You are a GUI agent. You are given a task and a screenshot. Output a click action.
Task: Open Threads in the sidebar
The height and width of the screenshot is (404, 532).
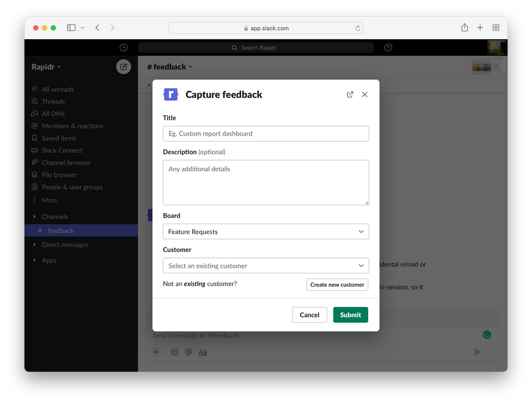point(53,102)
